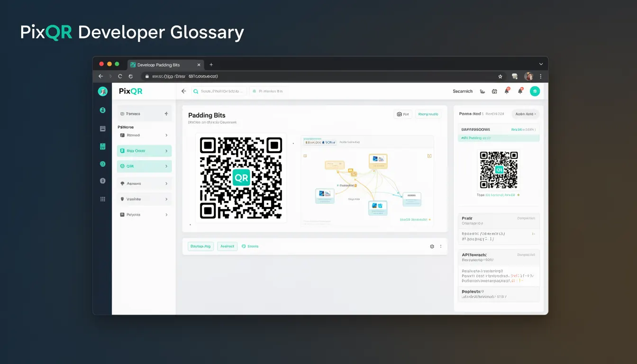Click the teal magnifier search icon
The height and width of the screenshot is (364, 637).
tap(196, 91)
